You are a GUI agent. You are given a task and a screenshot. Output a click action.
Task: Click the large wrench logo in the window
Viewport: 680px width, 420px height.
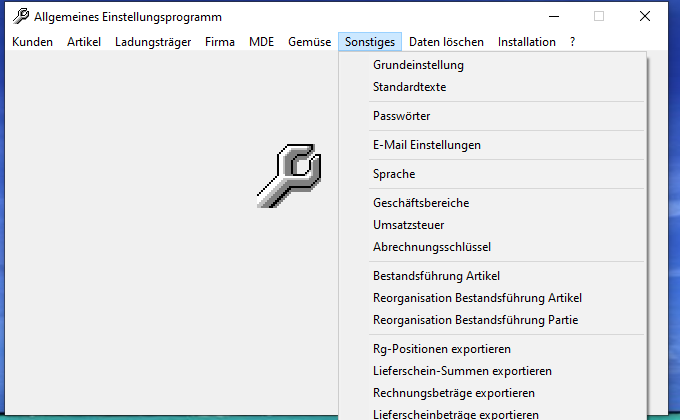point(289,176)
